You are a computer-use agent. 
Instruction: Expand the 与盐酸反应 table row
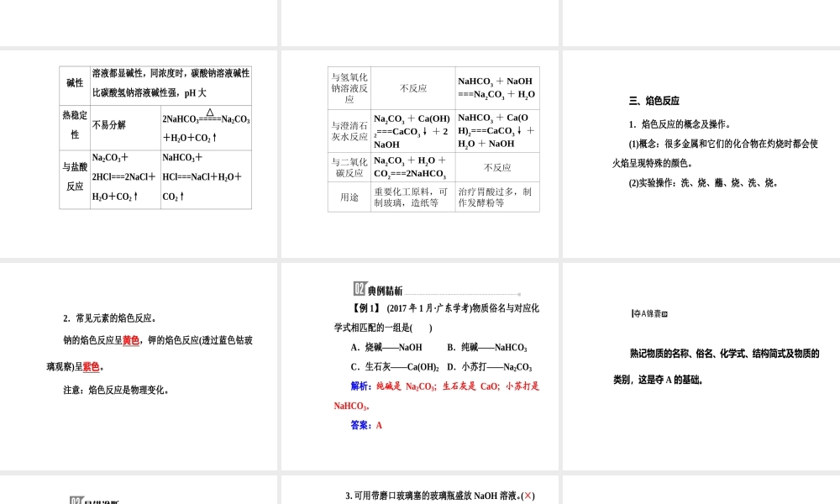[74, 177]
